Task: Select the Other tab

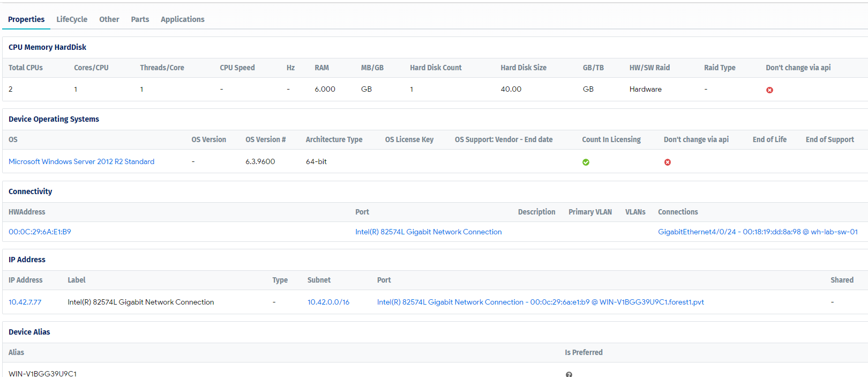Action: pos(109,19)
